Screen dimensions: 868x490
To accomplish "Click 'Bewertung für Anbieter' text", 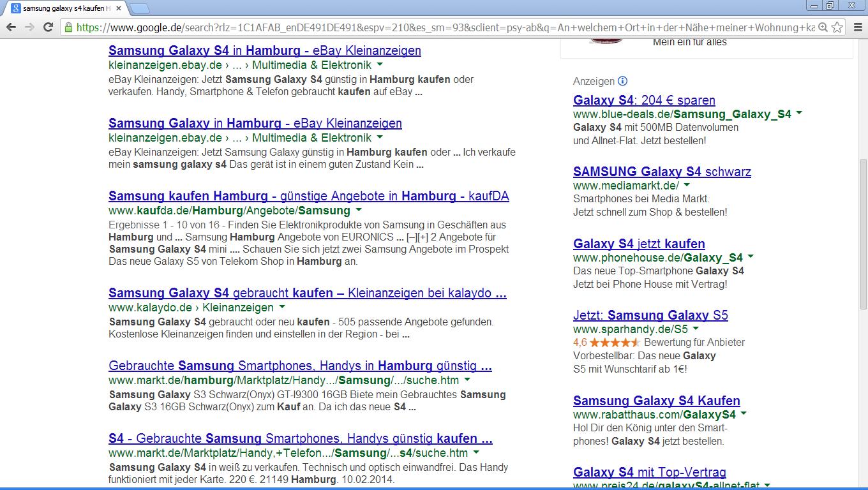I will coord(694,343).
